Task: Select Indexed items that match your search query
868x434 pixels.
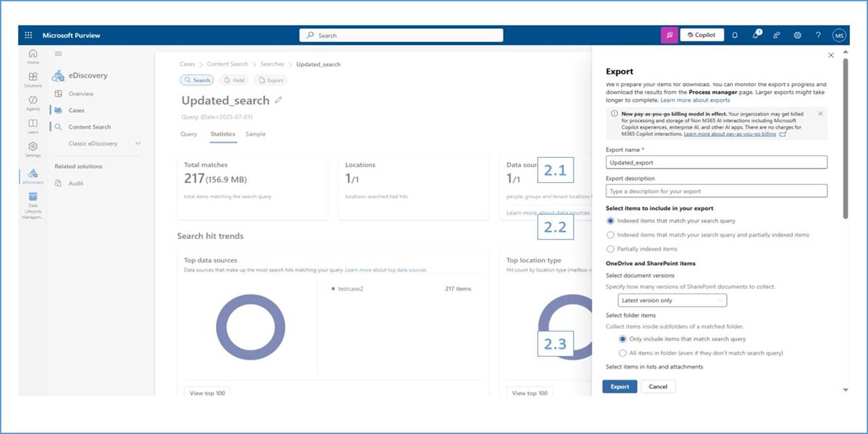Action: (610, 221)
